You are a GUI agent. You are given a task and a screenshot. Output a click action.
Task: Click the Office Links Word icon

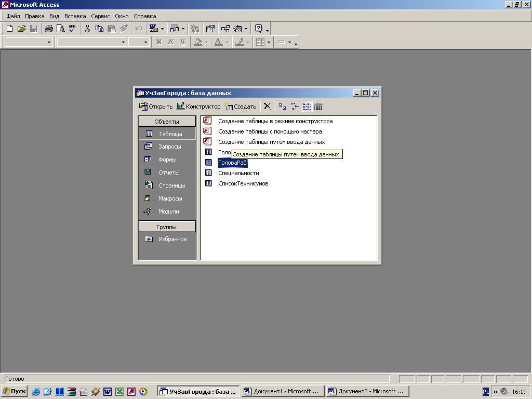point(154,29)
